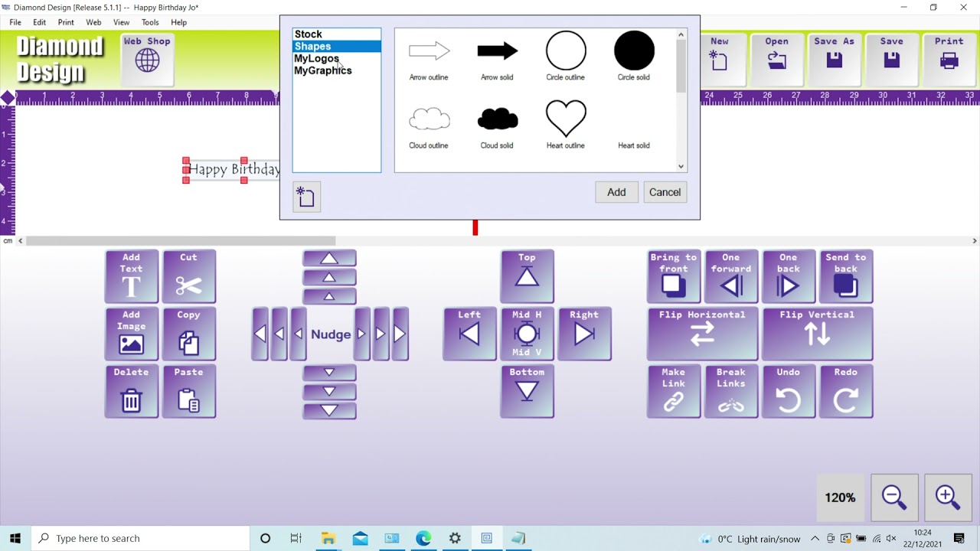Open the File menu
Screen dimensions: 980x551
[x=15, y=22]
